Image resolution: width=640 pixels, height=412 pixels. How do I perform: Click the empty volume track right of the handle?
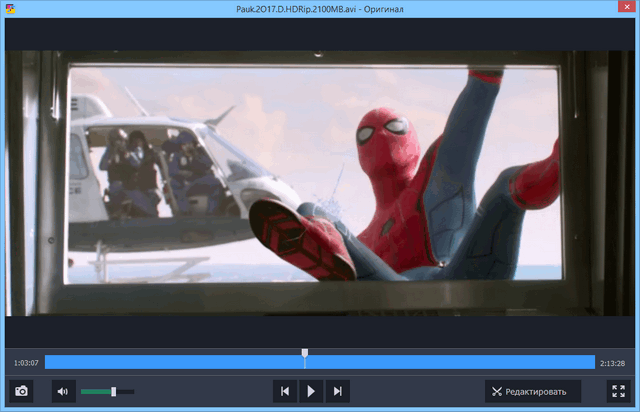(x=125, y=391)
